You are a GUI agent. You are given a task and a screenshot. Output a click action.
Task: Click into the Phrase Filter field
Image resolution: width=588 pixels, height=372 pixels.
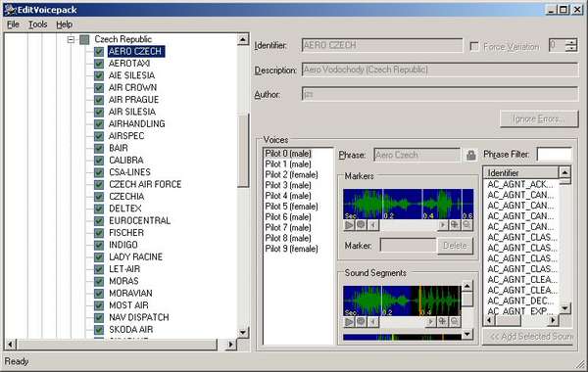point(554,155)
